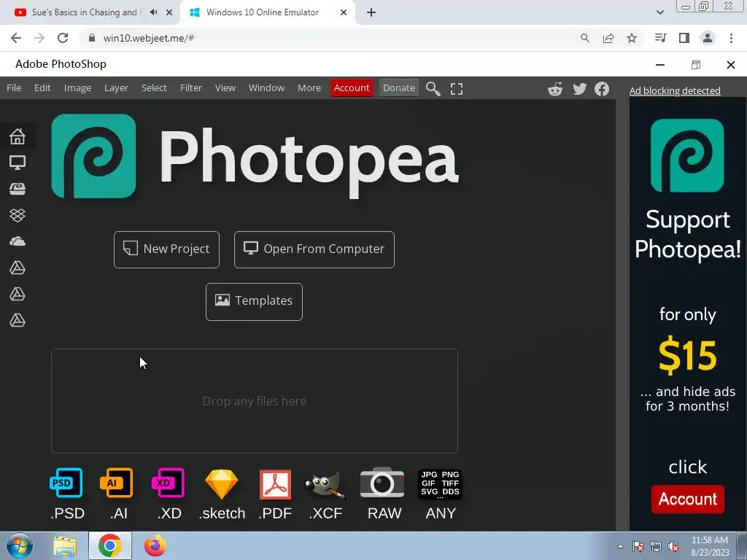This screenshot has width=747, height=560.
Task: Open Firefox from the taskbar
Action: pos(155,546)
